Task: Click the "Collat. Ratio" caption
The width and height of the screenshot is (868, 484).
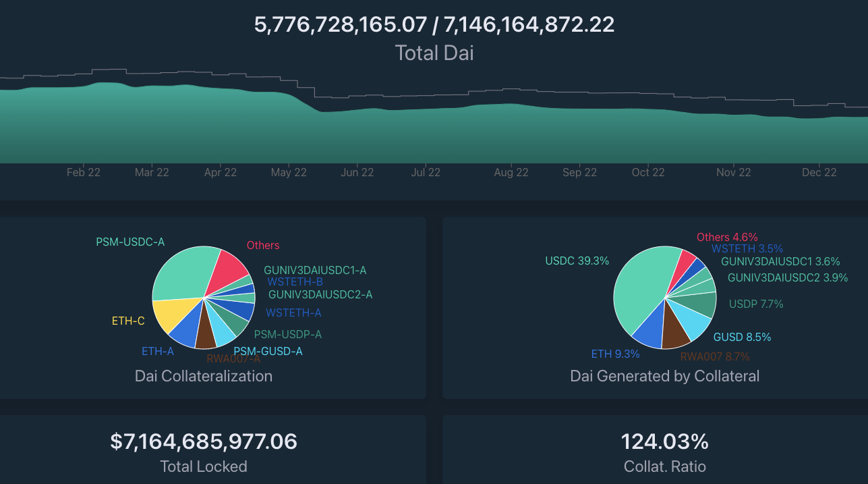Action: click(x=665, y=466)
